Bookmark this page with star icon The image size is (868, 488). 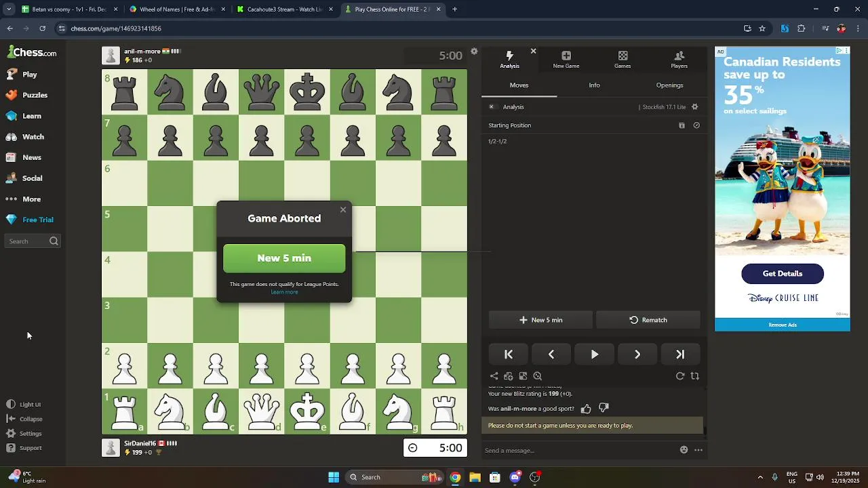point(762,28)
